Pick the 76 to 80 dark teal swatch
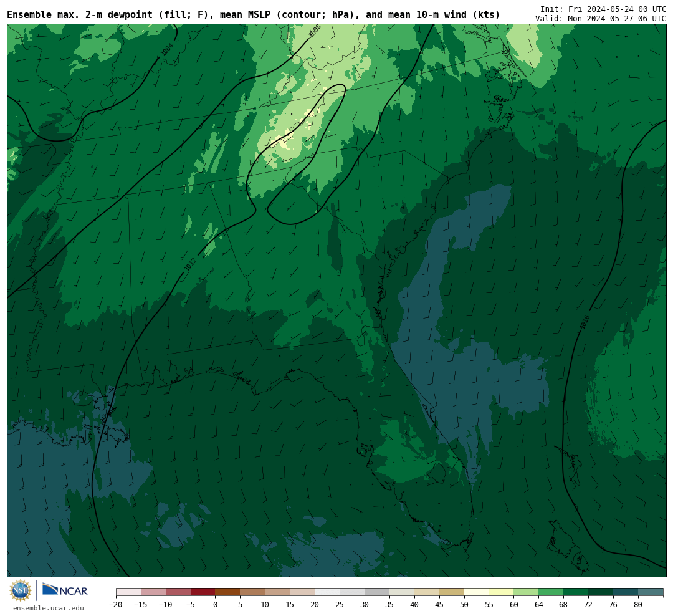 [626, 592]
